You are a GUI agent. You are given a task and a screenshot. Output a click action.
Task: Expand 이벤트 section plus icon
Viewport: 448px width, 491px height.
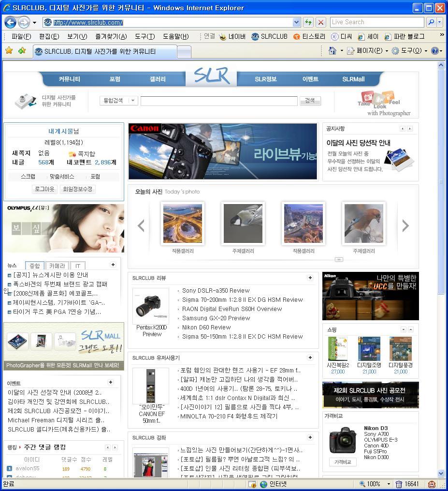[111, 382]
